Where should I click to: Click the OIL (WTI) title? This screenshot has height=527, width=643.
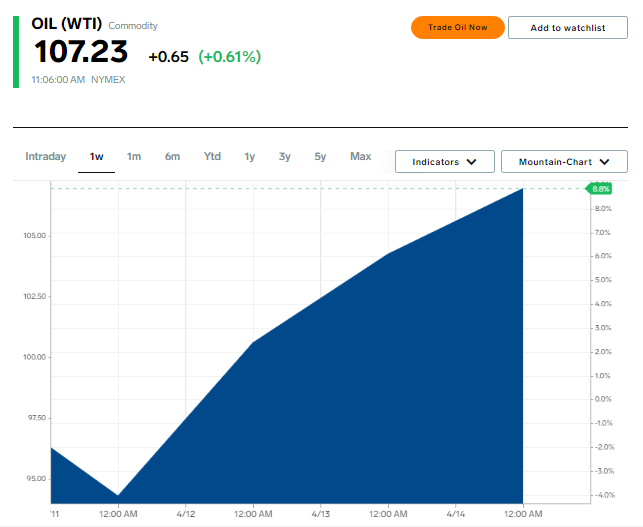[66, 23]
